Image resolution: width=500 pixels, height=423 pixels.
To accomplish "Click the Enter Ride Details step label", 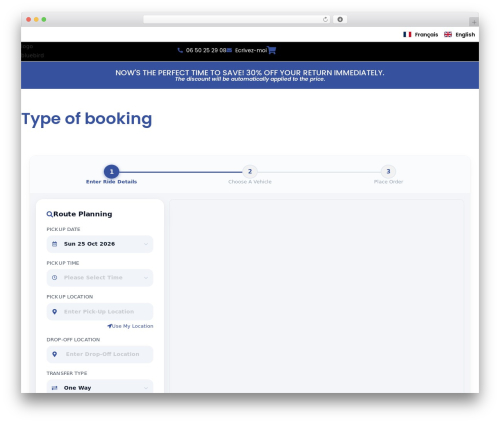I will [111, 182].
